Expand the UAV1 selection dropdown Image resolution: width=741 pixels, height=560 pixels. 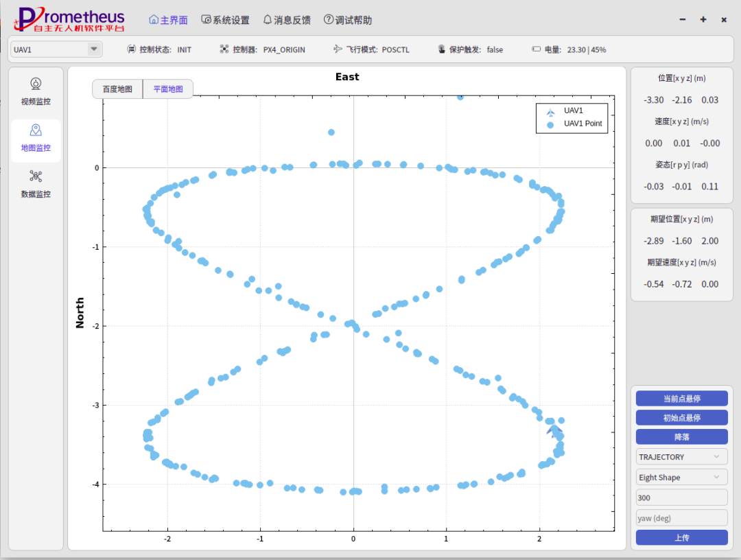93,49
